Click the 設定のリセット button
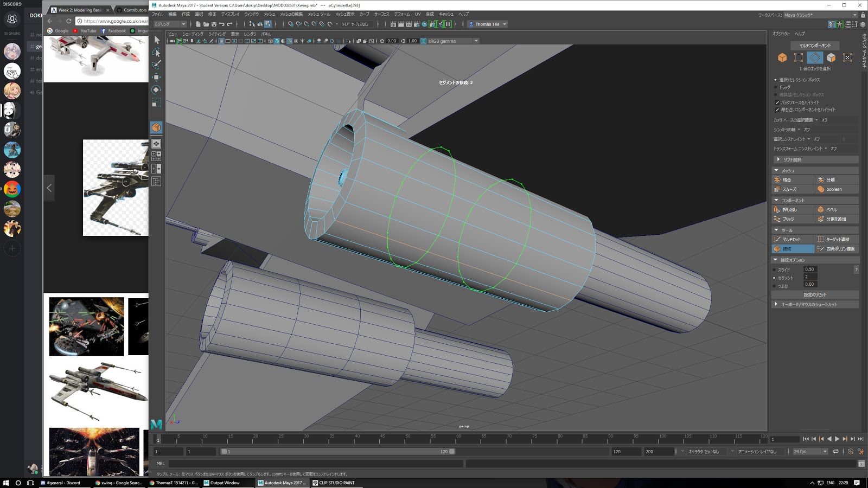This screenshot has width=868, height=488. click(814, 294)
